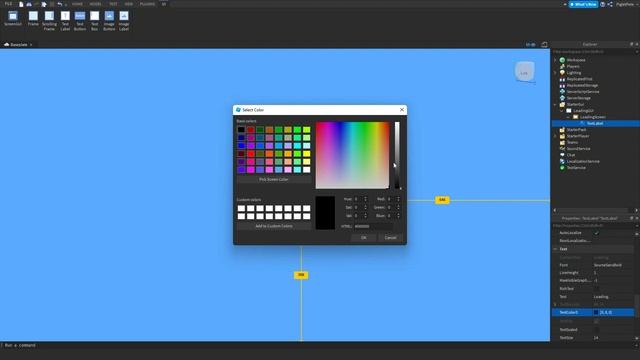This screenshot has height=360, width=640.
Task: Insert a Text Button element
Action: (80, 21)
